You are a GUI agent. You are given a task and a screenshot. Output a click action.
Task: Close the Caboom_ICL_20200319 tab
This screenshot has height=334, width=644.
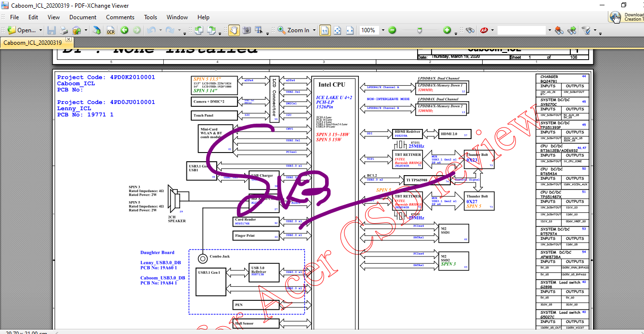tap(68, 39)
